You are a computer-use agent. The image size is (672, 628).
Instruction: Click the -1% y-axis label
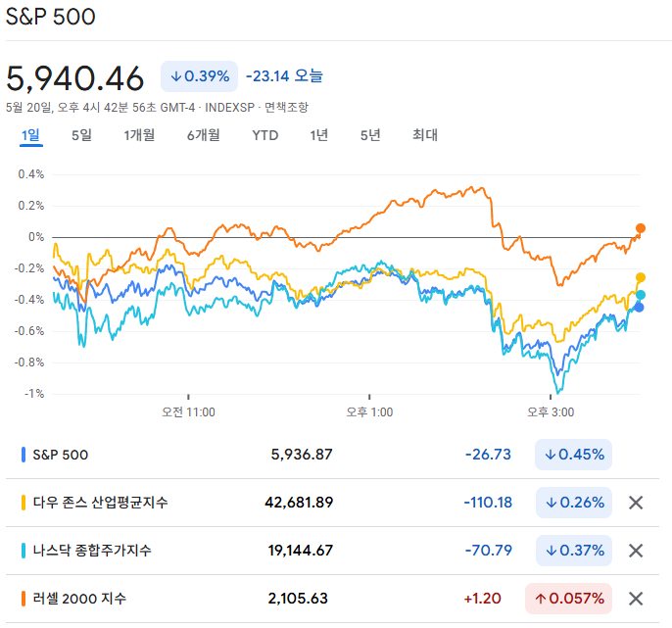(34, 394)
